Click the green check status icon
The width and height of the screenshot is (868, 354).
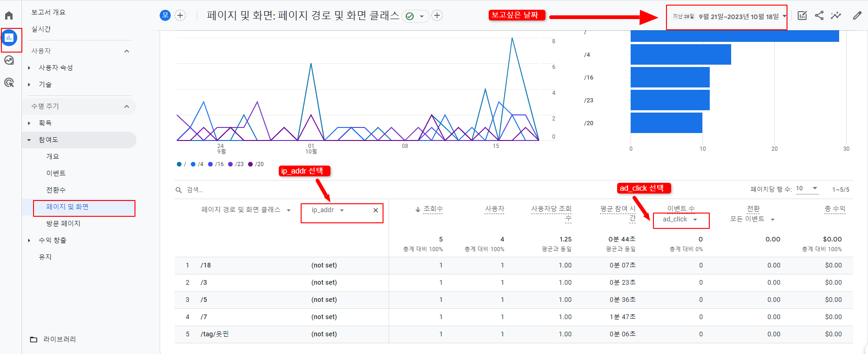tap(410, 16)
